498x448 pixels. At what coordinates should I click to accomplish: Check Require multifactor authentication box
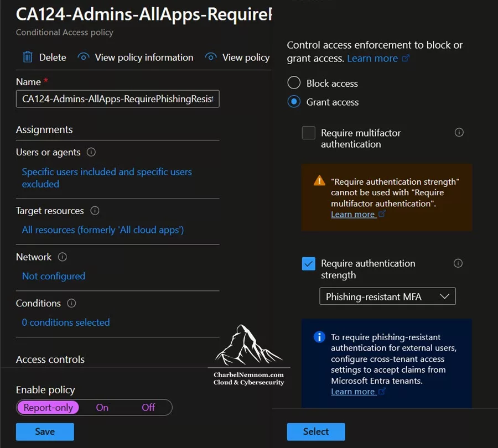coord(308,133)
